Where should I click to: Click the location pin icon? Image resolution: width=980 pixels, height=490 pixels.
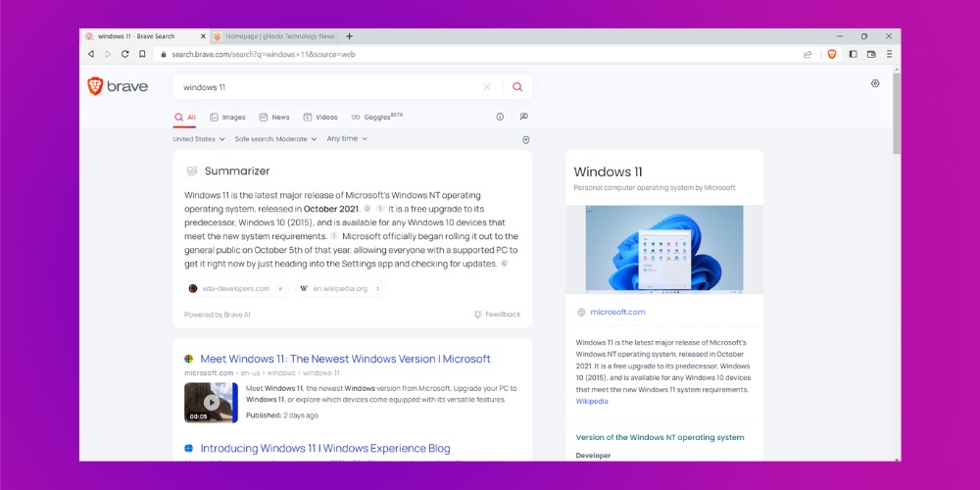point(525,140)
